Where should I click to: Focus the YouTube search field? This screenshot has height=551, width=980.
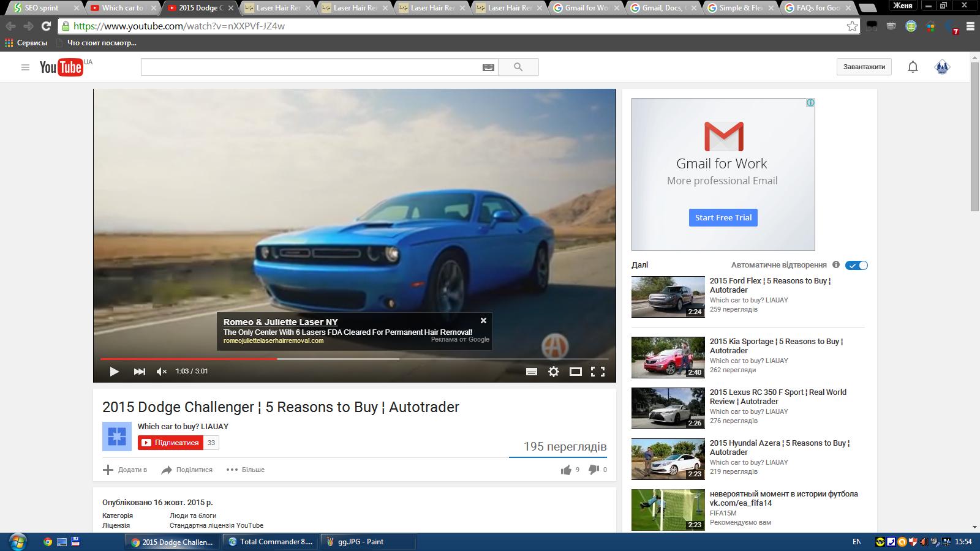(312, 67)
